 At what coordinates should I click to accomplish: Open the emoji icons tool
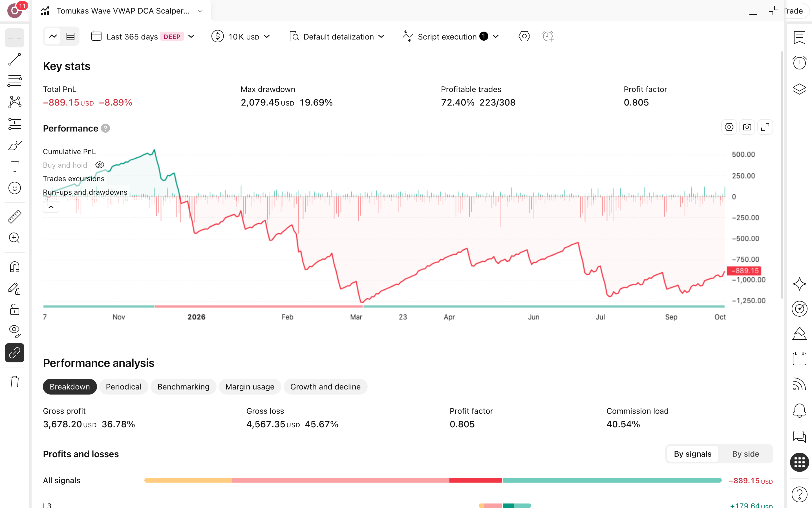[x=15, y=188]
